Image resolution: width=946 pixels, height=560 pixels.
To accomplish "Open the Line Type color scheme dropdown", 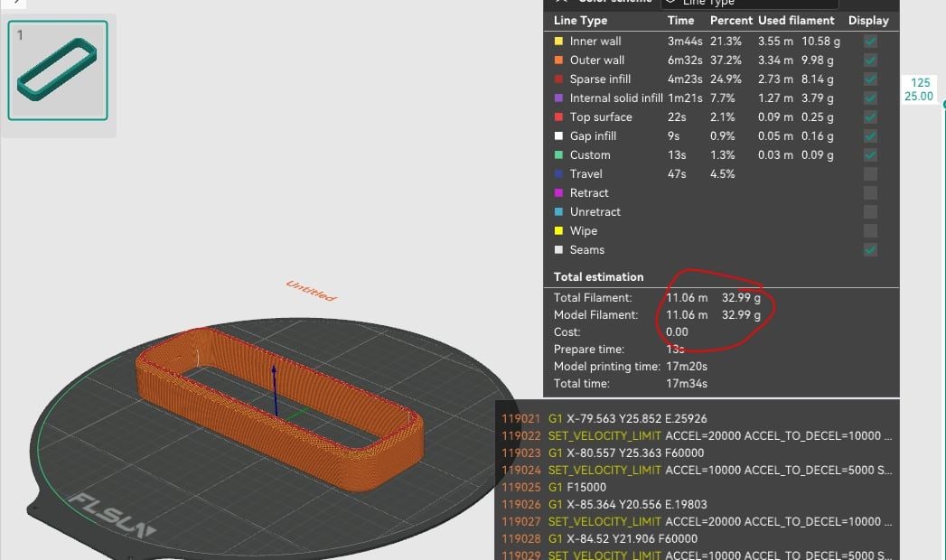I will (x=749, y=3).
